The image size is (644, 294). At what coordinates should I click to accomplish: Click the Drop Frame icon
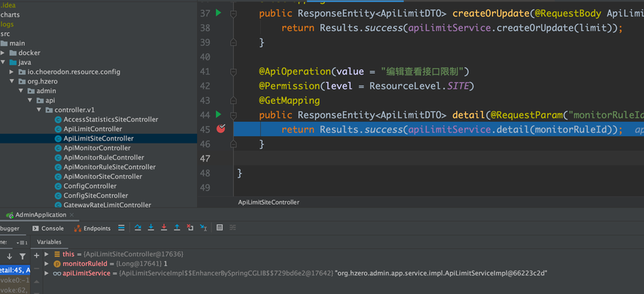pos(190,228)
